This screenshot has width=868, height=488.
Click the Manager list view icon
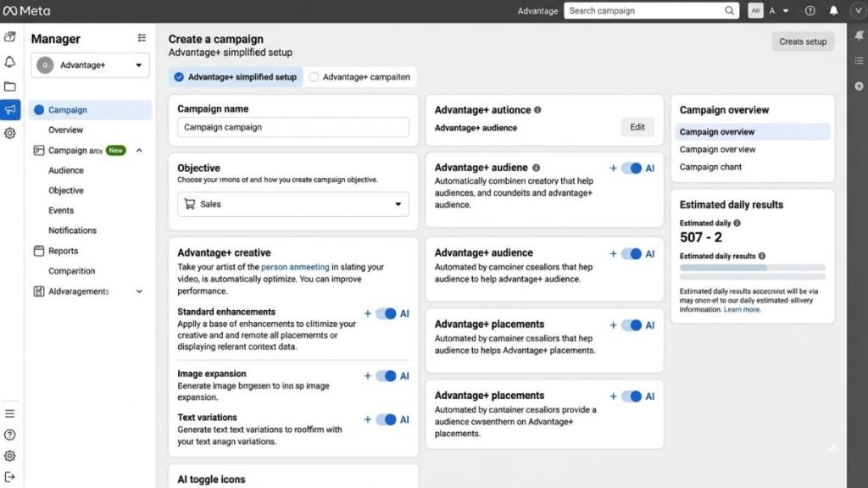[x=142, y=37]
